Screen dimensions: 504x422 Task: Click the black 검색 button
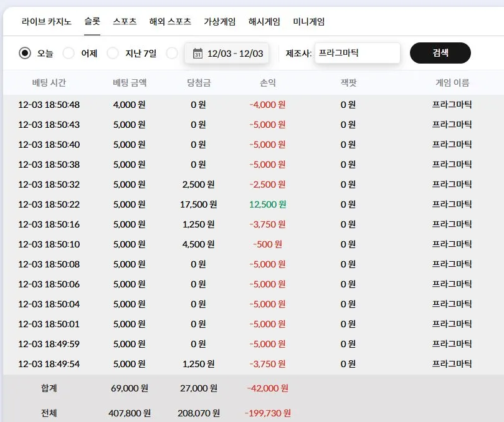point(440,53)
